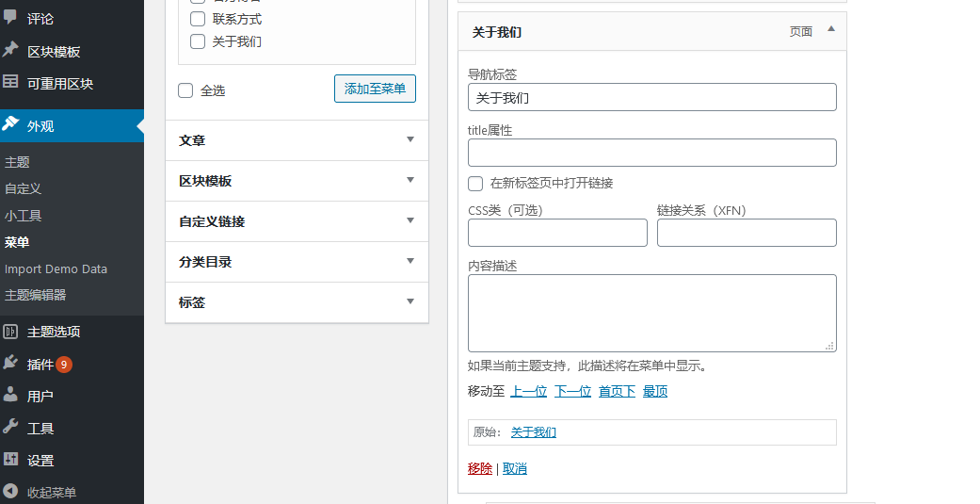This screenshot has height=504, width=980.
Task: Click the 取消 cancel link
Action: [x=514, y=468]
